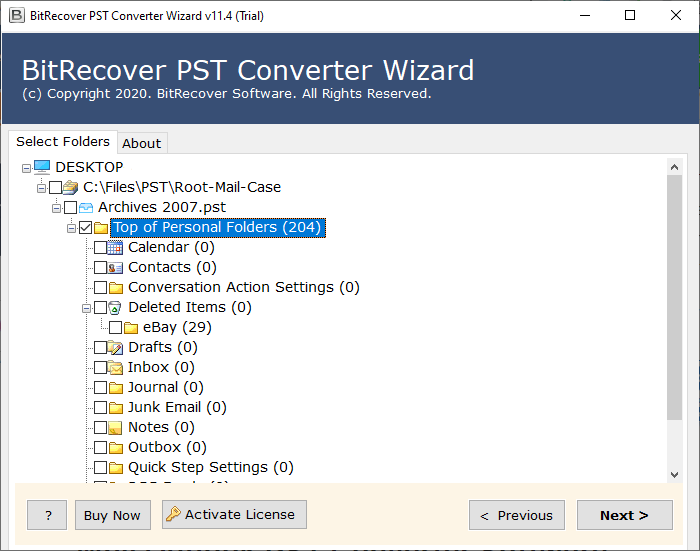Click the Calendar folder icon
The width and height of the screenshot is (700, 551).
[x=115, y=247]
